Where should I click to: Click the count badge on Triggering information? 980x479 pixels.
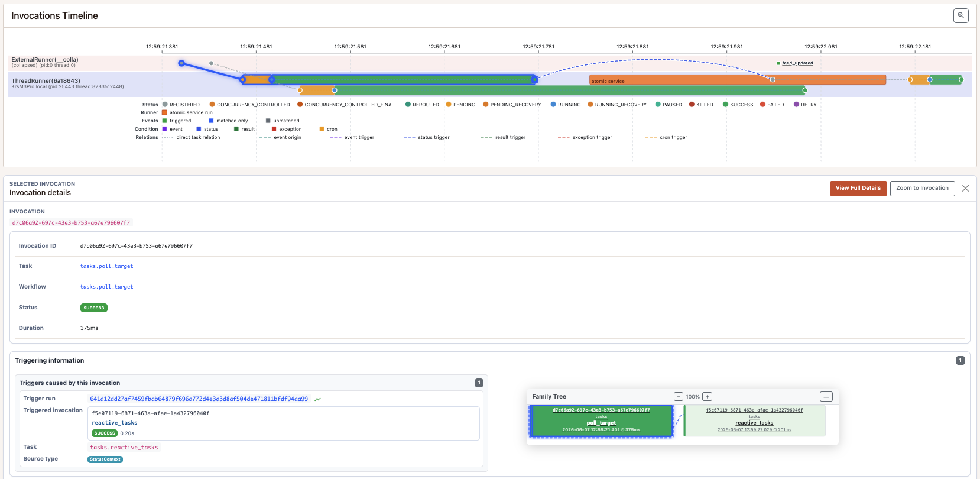tap(960, 360)
